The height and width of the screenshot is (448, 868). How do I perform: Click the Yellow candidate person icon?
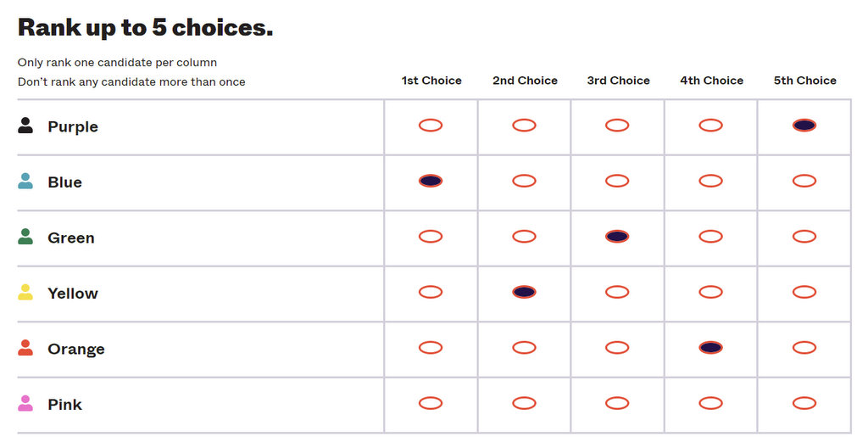click(25, 293)
